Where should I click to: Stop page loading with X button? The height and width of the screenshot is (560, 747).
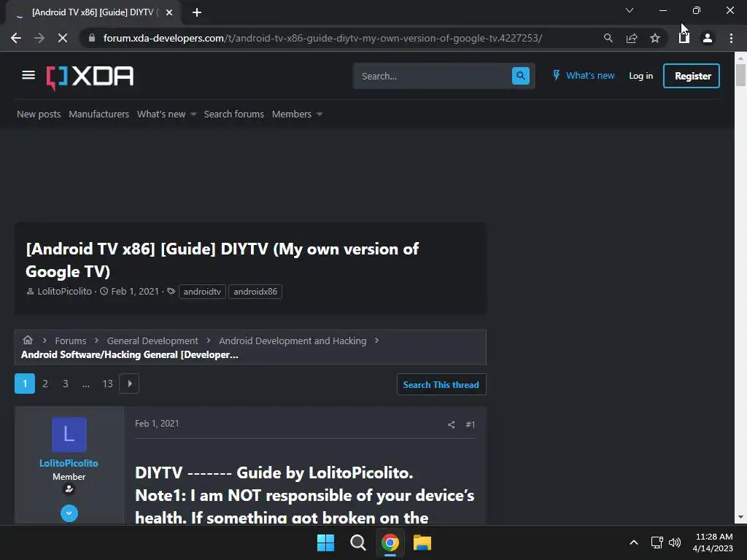[x=63, y=38]
